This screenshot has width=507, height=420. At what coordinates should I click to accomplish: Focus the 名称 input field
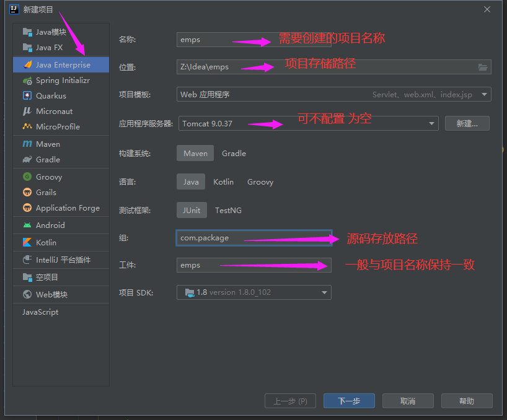(254, 40)
